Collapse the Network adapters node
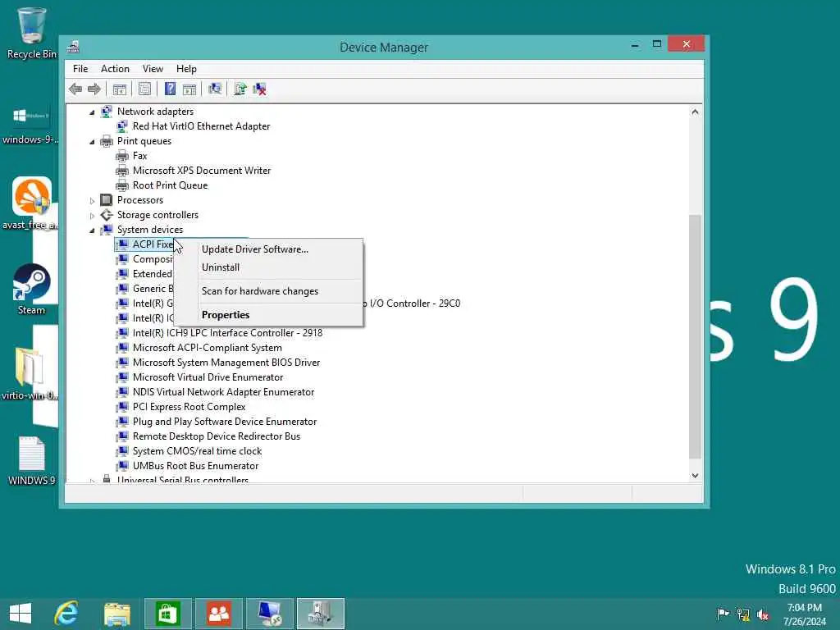 92,112
